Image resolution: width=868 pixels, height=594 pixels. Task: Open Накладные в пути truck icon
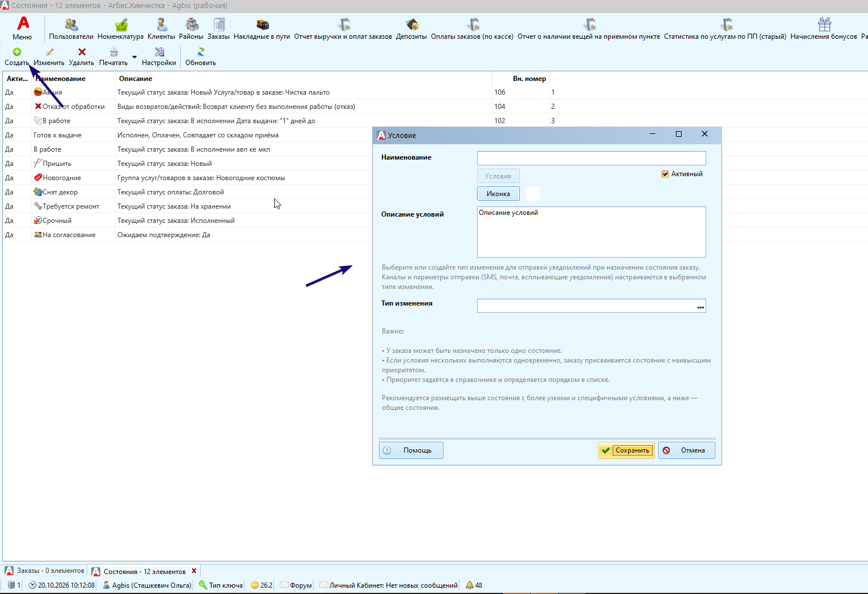point(262,25)
